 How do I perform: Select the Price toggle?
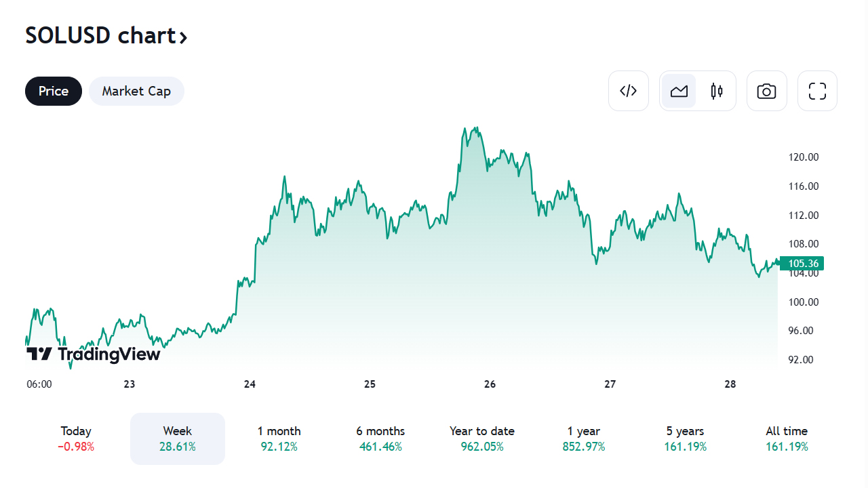point(54,91)
